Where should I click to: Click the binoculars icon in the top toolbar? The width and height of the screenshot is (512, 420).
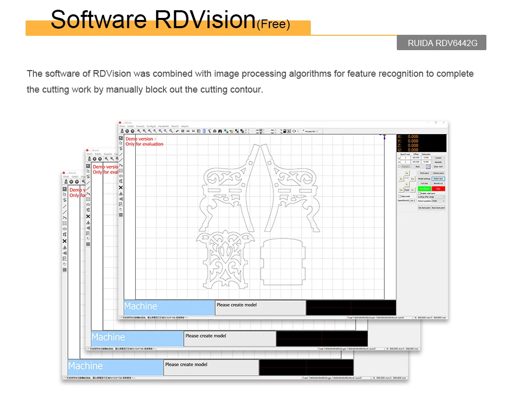pyautogui.click(x=220, y=131)
